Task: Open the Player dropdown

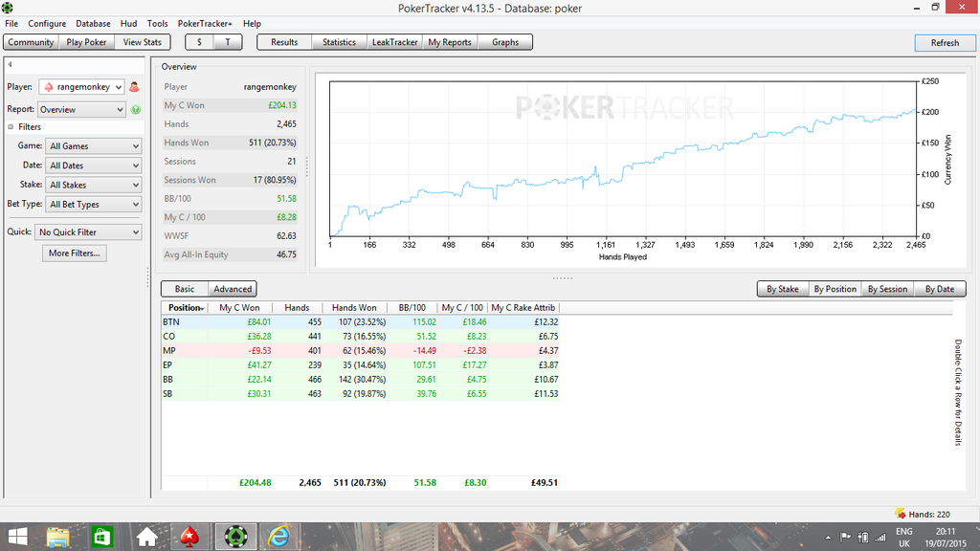Action: pyautogui.click(x=81, y=87)
